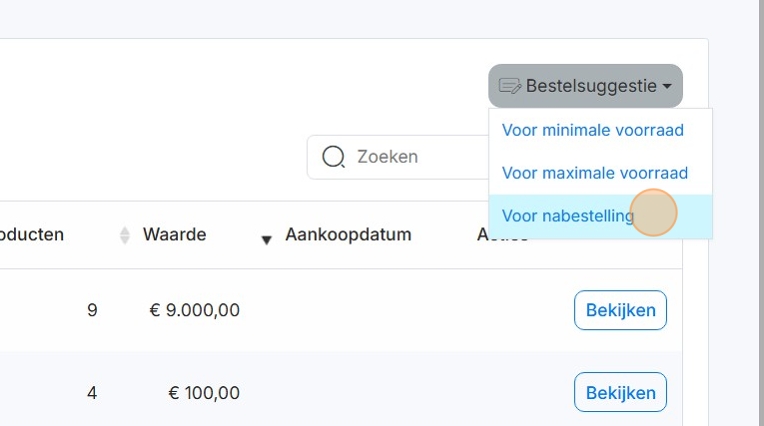Open Bekijken for the € 100,00 row
The image size is (764, 426).
(620, 392)
